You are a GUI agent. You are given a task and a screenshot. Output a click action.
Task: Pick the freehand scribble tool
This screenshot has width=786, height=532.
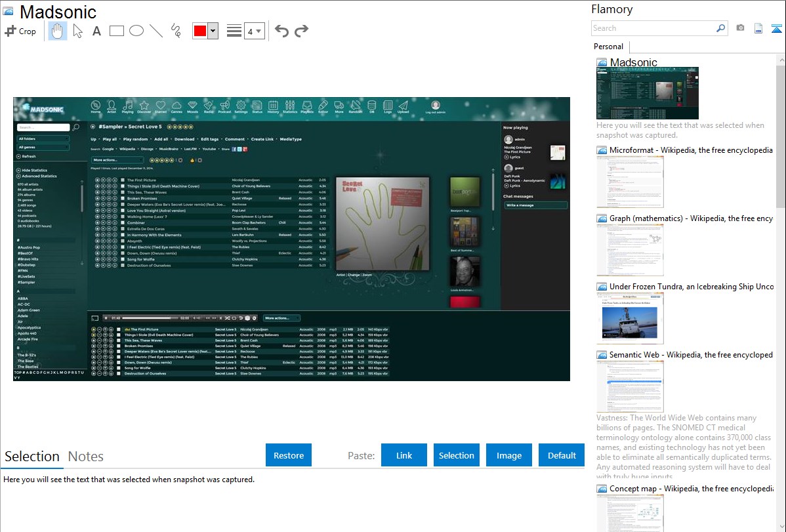point(176,31)
